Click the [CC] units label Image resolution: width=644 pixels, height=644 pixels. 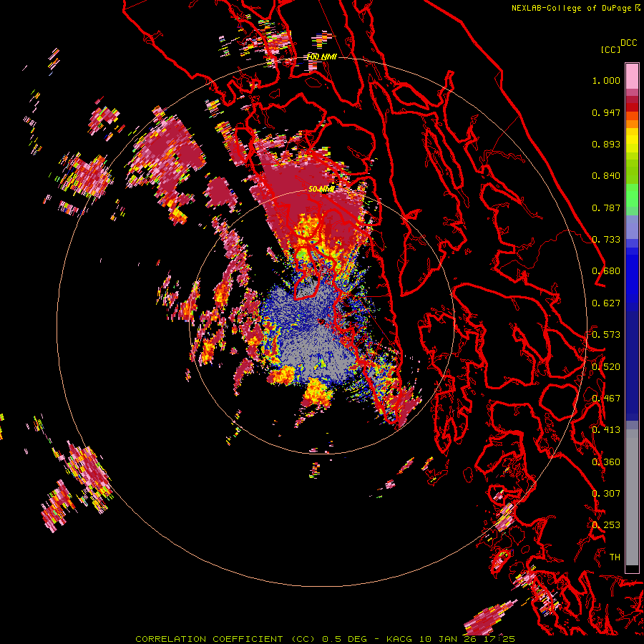click(611, 49)
